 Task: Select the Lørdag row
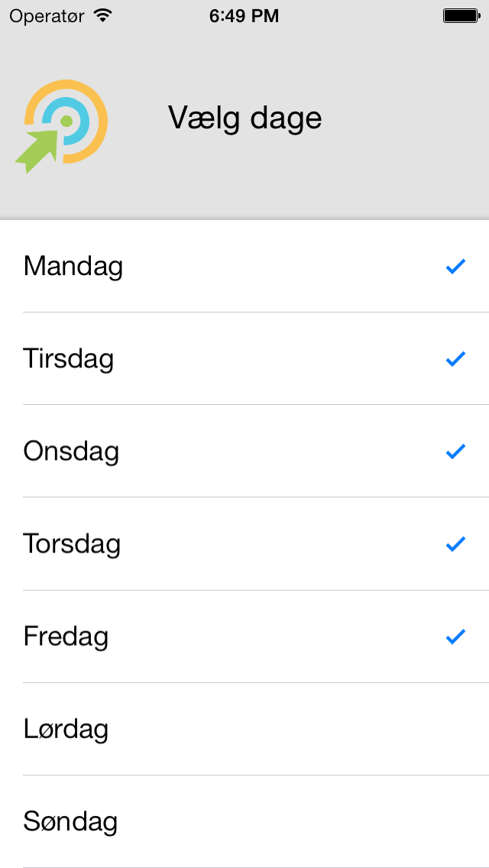click(x=244, y=729)
